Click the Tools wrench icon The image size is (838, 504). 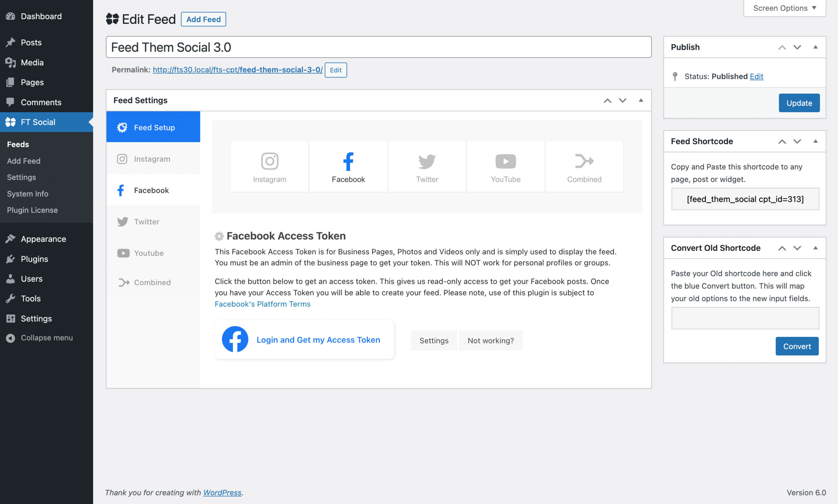[10, 299]
